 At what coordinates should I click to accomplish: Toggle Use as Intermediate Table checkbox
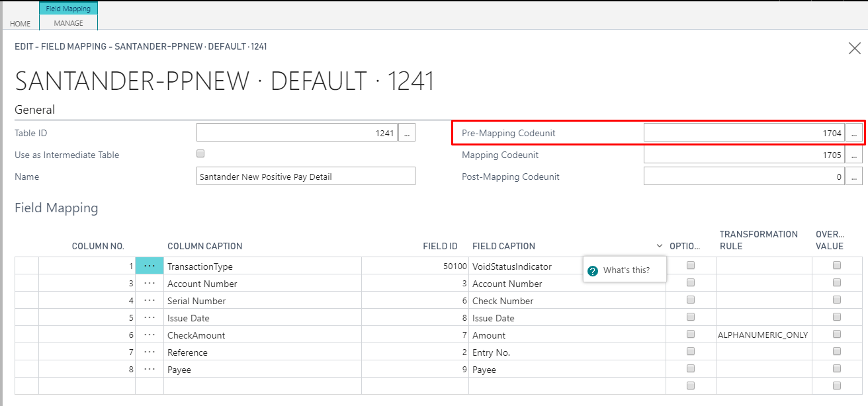(200, 153)
